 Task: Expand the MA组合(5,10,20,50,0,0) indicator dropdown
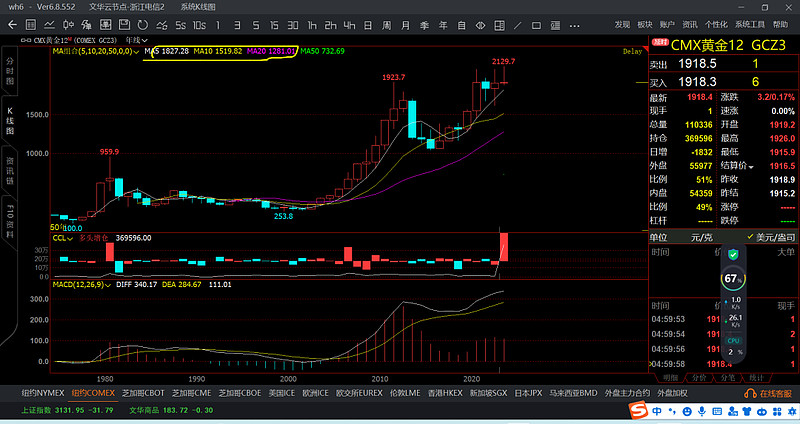[96, 52]
